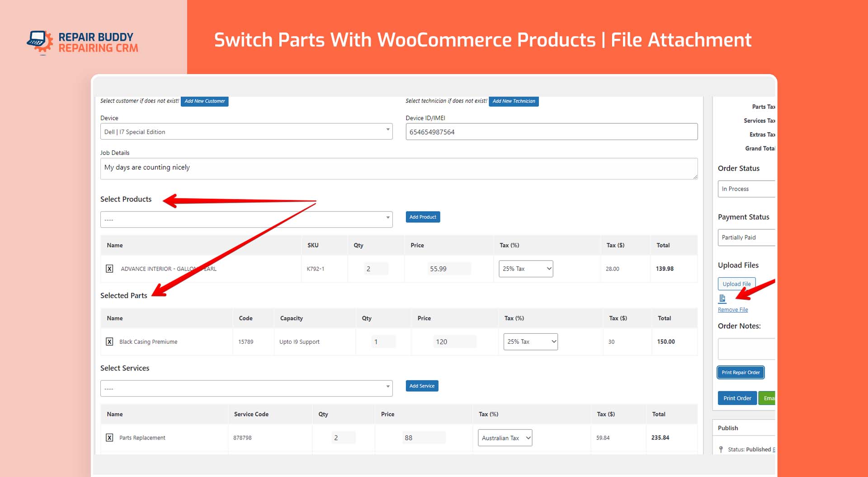Focus the Device ID/IMEI input field
This screenshot has width=868, height=477.
pos(552,131)
